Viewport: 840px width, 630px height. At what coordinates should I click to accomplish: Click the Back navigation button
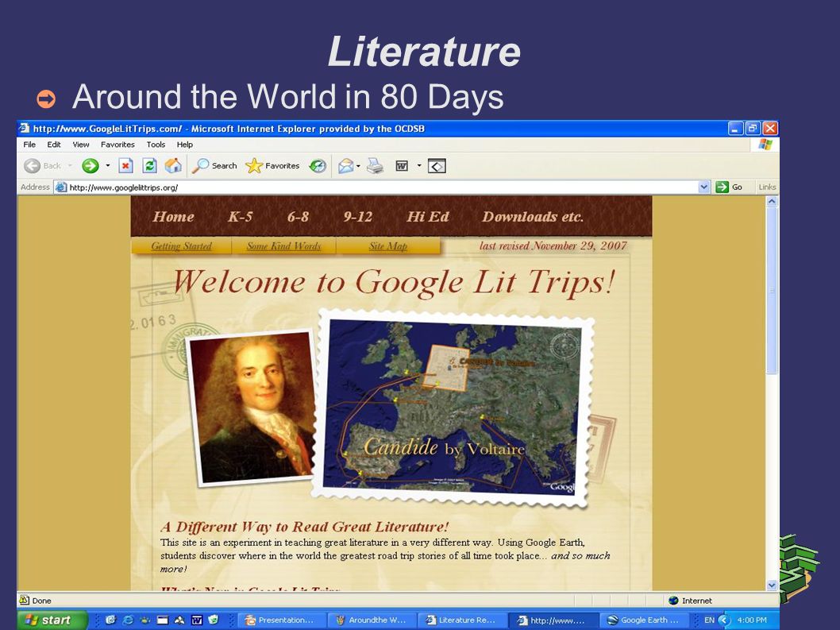pos(43,166)
